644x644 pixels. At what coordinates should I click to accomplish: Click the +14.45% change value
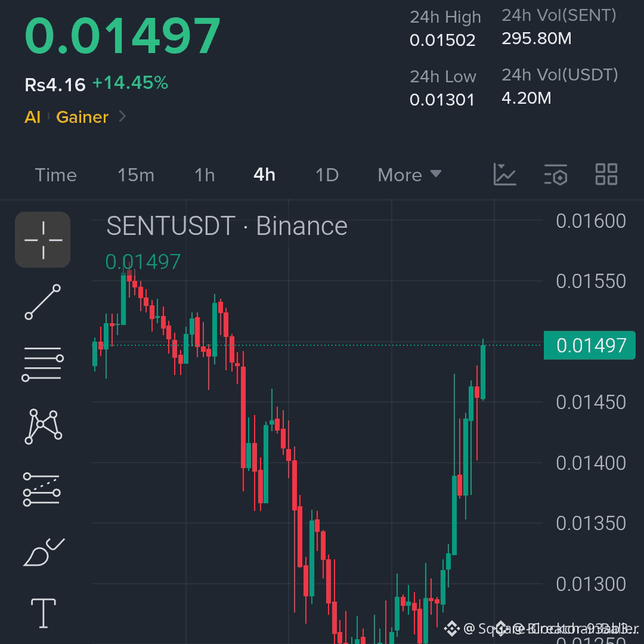pos(130,83)
